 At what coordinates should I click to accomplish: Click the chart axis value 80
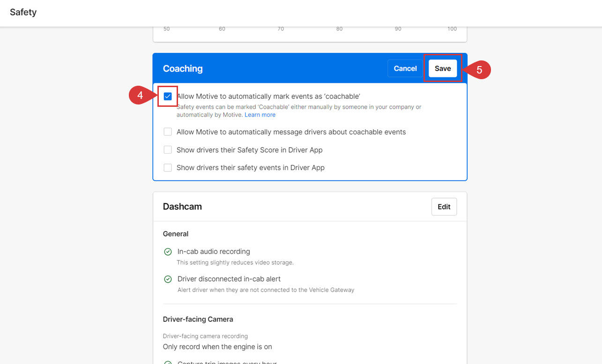(x=339, y=29)
